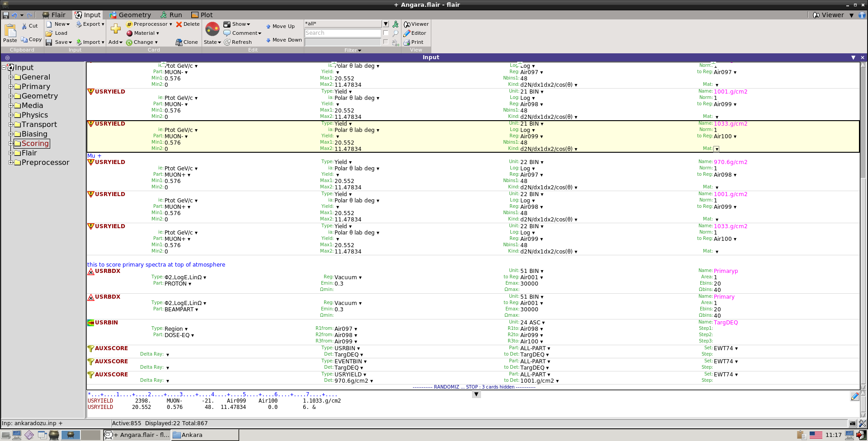This screenshot has width=868, height=441.
Task: Click the highlighted USRYIELD 1033.g/cm2 MUON- card icon
Action: pos(91,124)
